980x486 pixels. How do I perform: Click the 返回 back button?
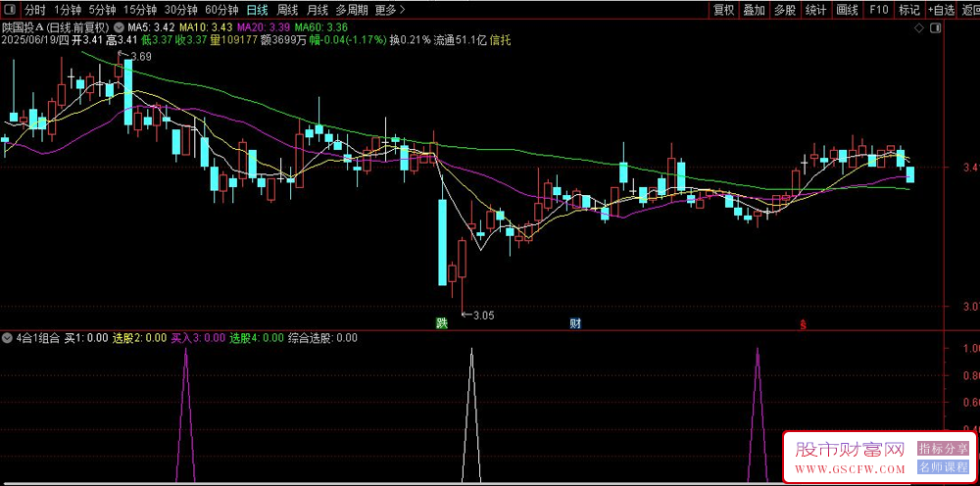(x=970, y=10)
